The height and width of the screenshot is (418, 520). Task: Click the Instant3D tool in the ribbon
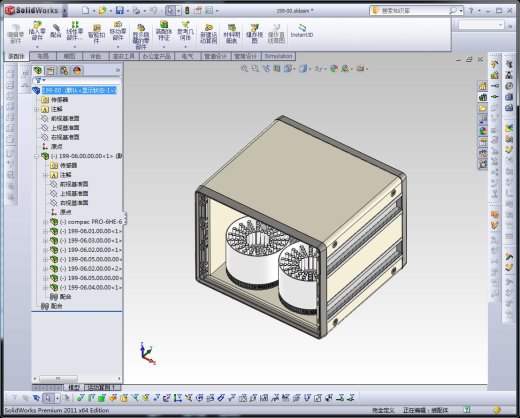pyautogui.click(x=302, y=31)
